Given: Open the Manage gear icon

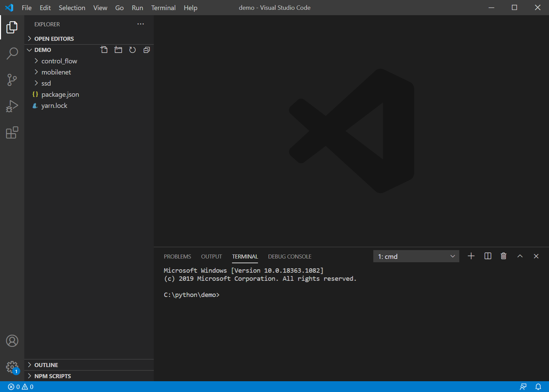Looking at the screenshot, I should point(12,367).
